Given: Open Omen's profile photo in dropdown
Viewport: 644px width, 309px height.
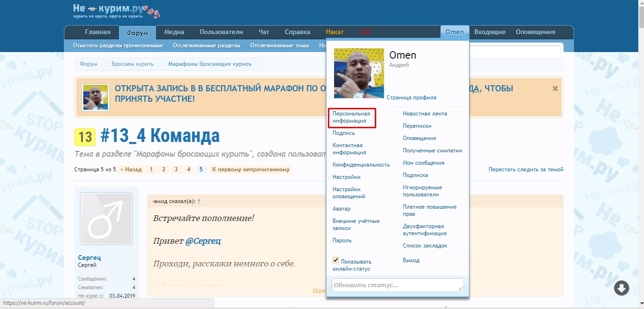Looking at the screenshot, I should (x=359, y=73).
